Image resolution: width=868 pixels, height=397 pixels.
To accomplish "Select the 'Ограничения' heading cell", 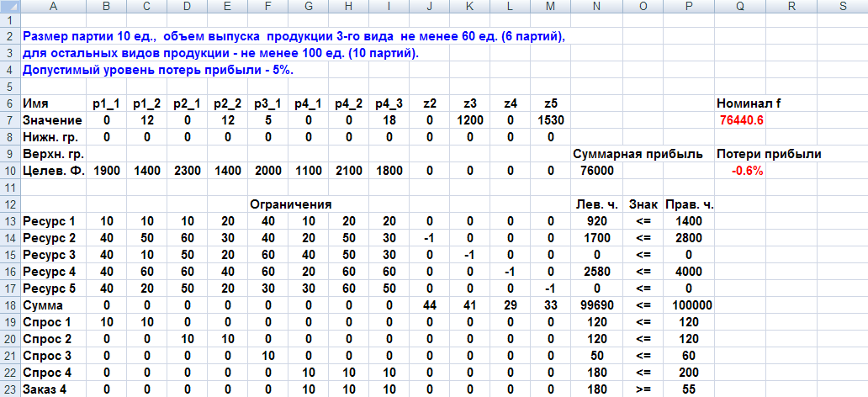I will pyautogui.click(x=290, y=204).
